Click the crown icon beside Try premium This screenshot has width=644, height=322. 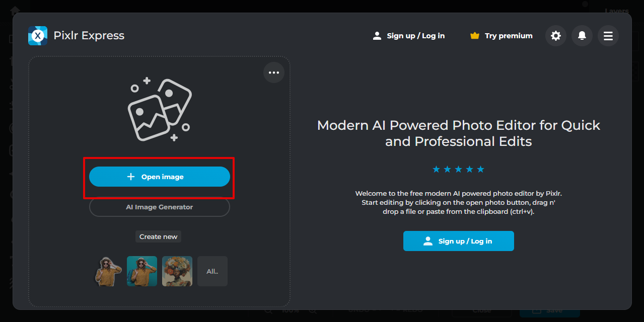click(474, 36)
